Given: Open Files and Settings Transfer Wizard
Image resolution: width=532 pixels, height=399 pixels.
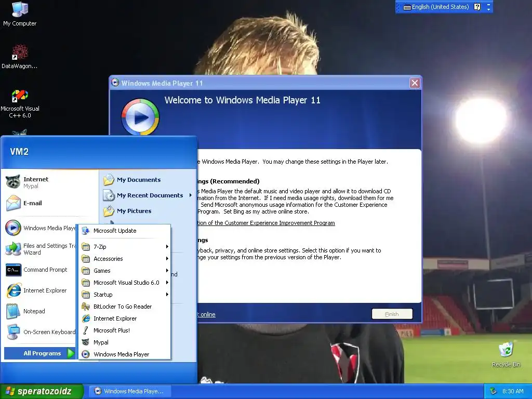Looking at the screenshot, I should (x=40, y=249).
